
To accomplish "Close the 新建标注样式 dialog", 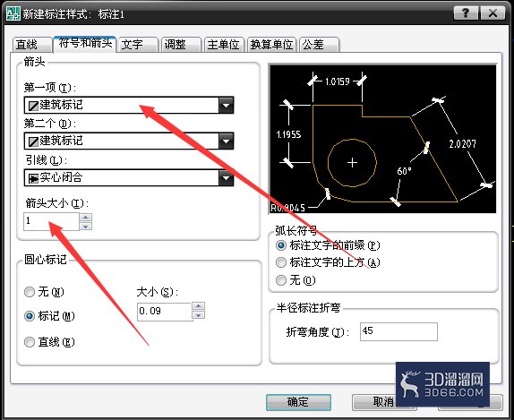I will coord(493,13).
